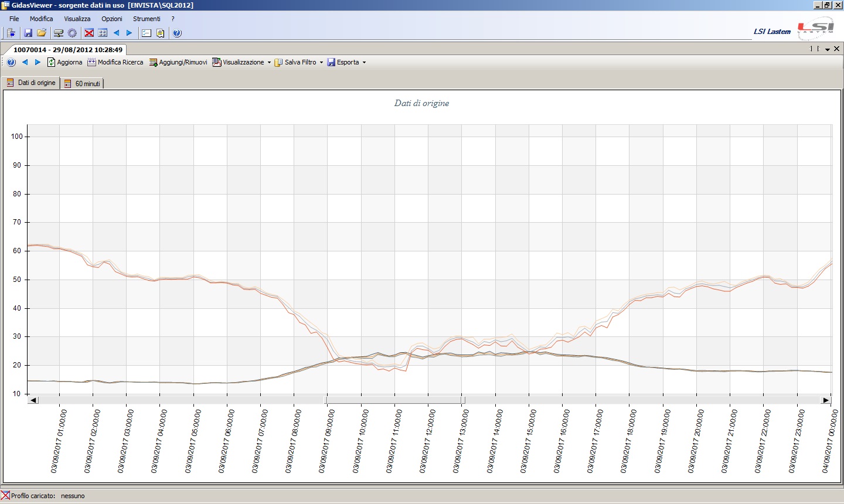Click the document toolbar help question icon
This screenshot has width=844, height=504.
point(11,62)
